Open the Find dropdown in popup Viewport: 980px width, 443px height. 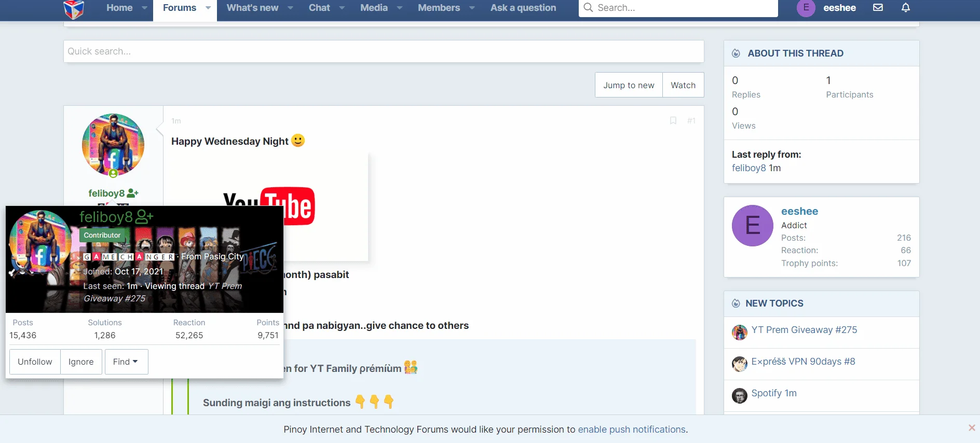tap(126, 362)
